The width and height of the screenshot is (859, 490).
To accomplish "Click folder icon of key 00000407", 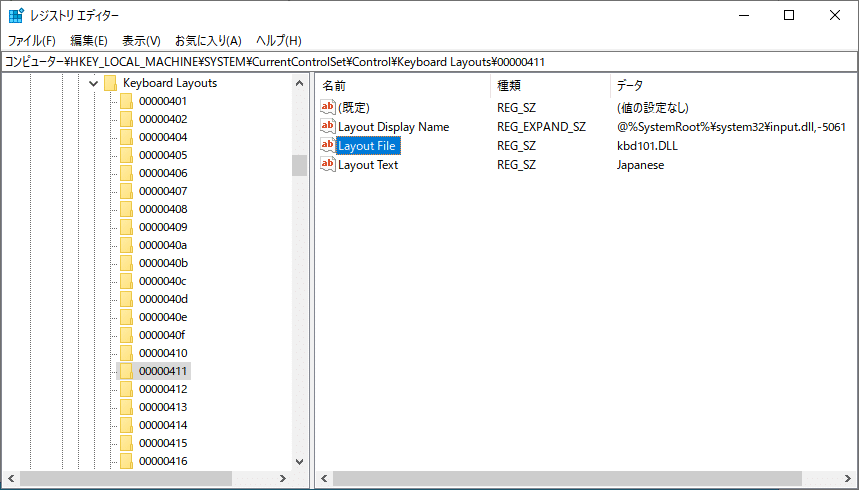I will coord(127,191).
